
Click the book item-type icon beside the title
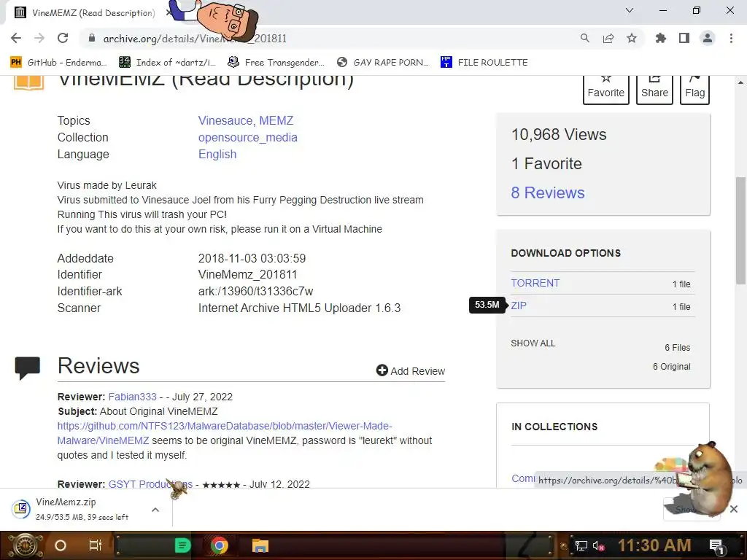[28, 81]
